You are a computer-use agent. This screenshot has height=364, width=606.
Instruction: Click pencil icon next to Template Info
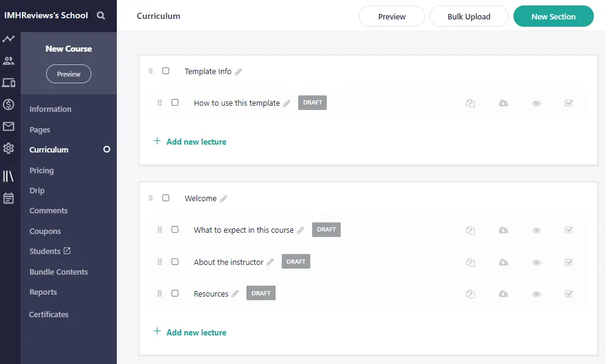tap(239, 72)
